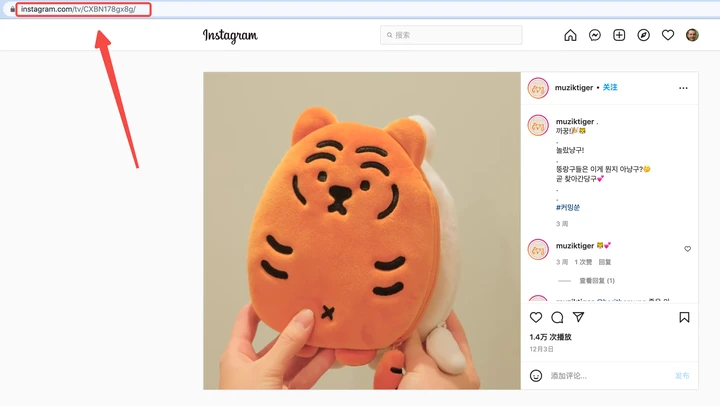720x406 pixels.
Task: Save the post with bookmark icon
Action: click(684, 317)
